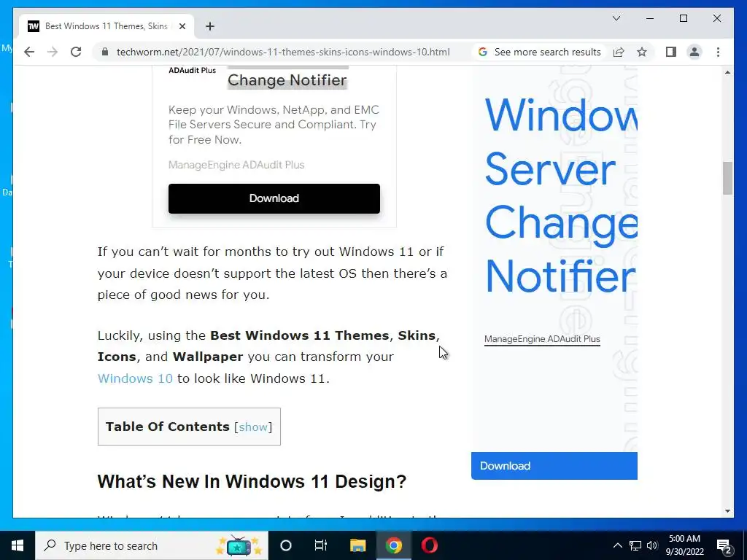
Task: Reload the current page
Action: [x=76, y=52]
